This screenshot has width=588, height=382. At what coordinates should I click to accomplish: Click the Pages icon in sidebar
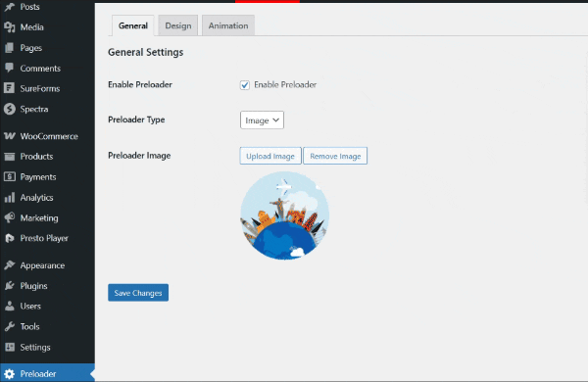pos(10,48)
